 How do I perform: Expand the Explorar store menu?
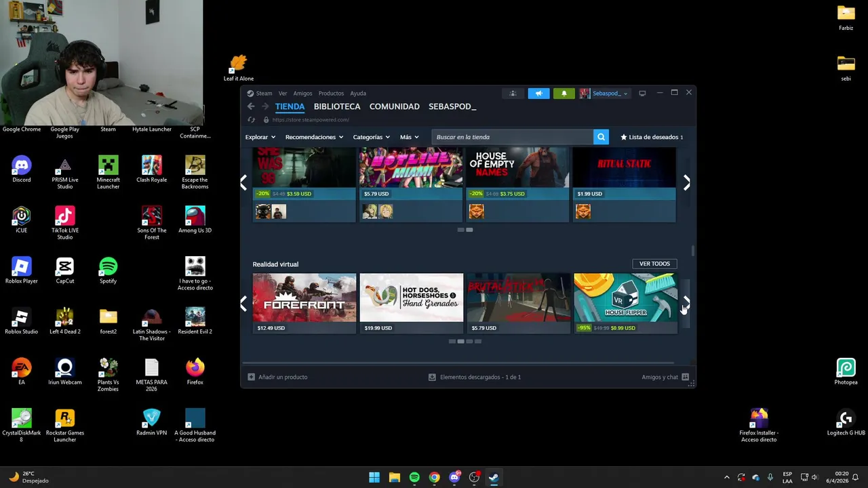260,137
